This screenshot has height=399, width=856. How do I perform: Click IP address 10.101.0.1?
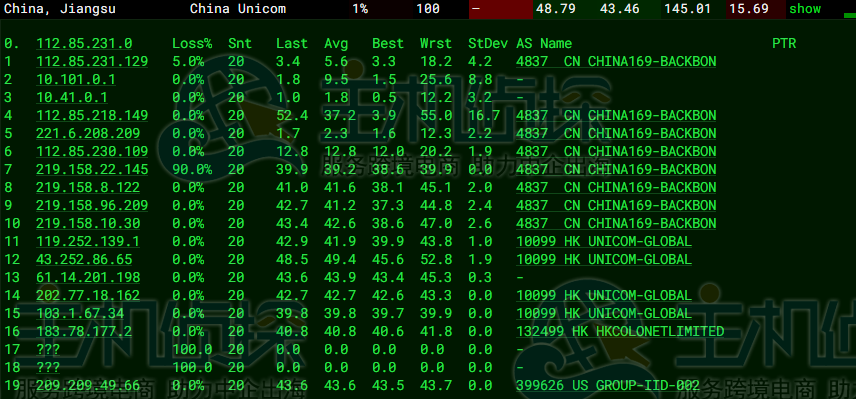[76, 80]
